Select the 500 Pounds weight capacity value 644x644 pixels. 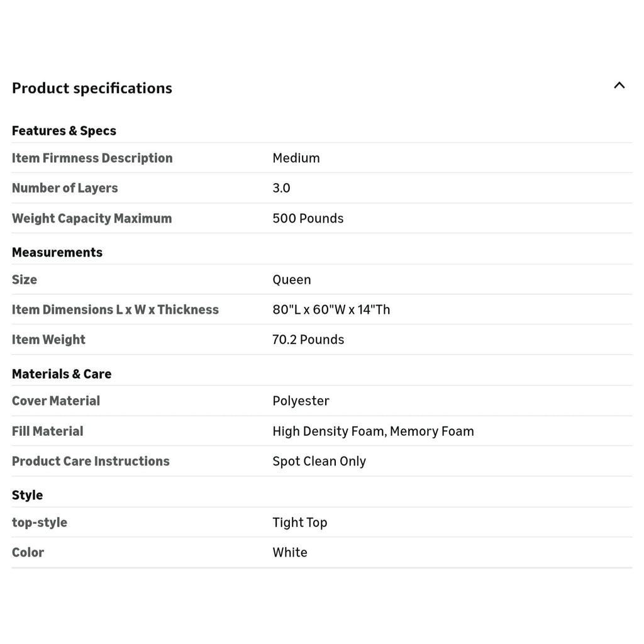[x=308, y=218]
